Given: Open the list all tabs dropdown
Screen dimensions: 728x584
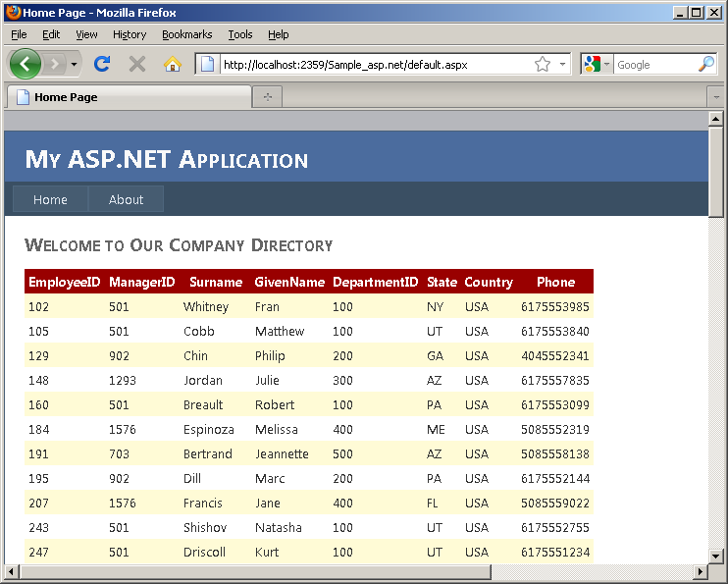Looking at the screenshot, I should 715,97.
